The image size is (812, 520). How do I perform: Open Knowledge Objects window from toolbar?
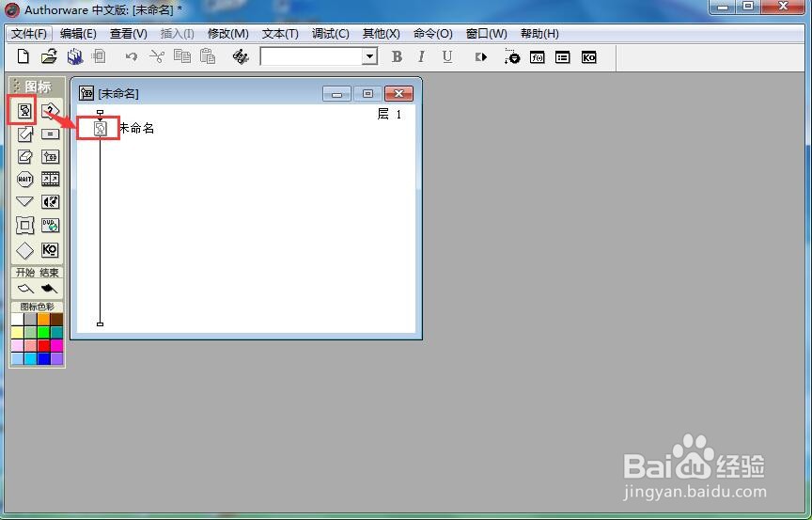tap(589, 57)
